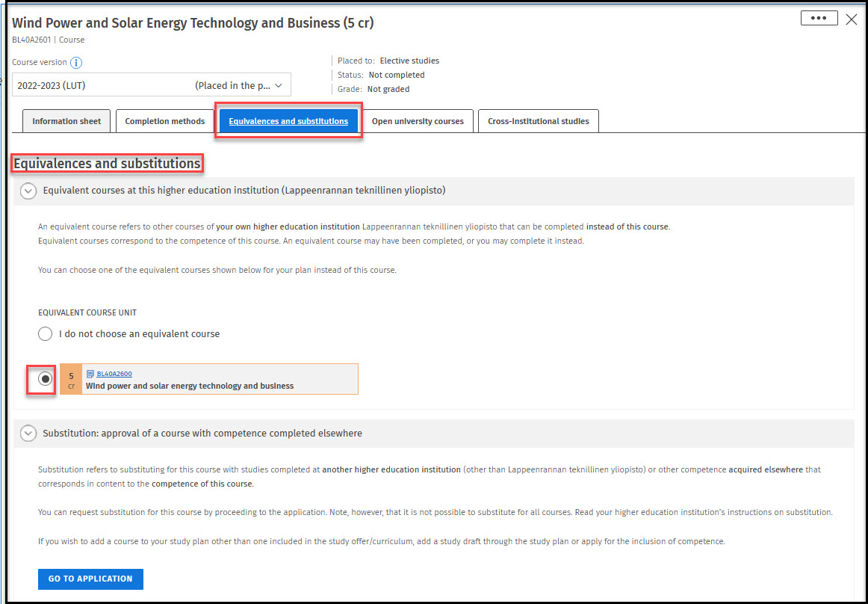Click the Substitution section header text
The image size is (868, 604).
pos(202,433)
